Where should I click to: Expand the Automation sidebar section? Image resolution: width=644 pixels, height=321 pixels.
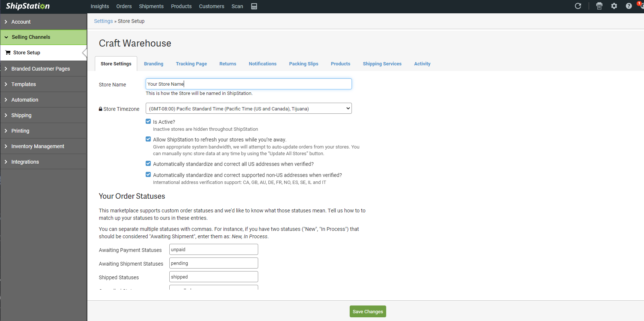(44, 100)
